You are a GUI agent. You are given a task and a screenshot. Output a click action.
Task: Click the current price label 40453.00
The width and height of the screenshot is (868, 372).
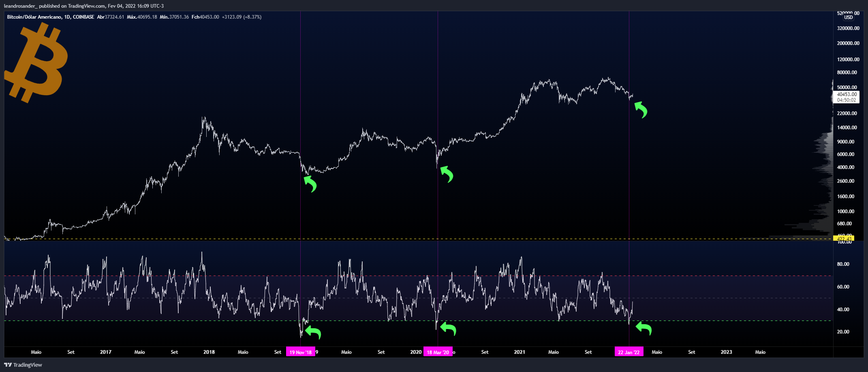pos(847,94)
